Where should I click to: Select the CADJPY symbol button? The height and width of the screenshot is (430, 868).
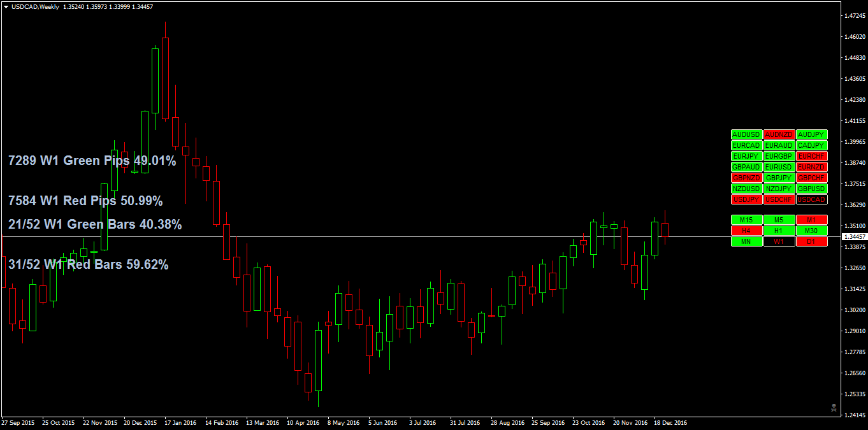[x=811, y=145]
